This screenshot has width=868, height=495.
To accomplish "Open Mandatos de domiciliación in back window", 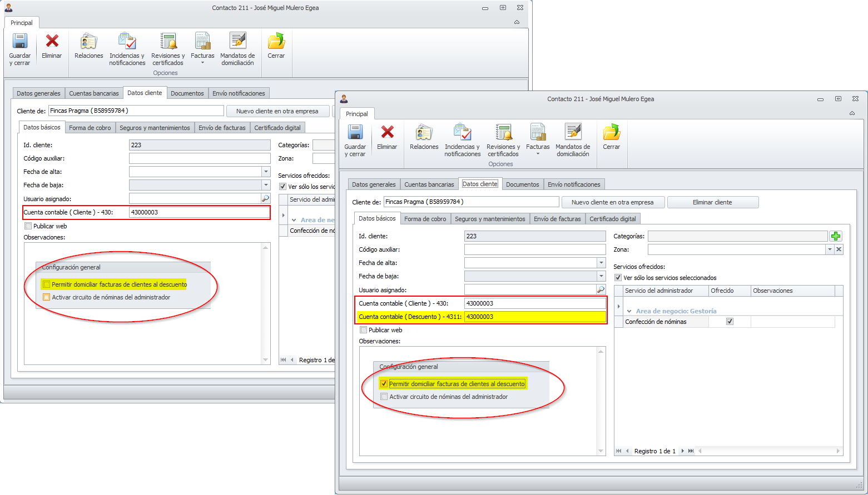I will [237, 49].
